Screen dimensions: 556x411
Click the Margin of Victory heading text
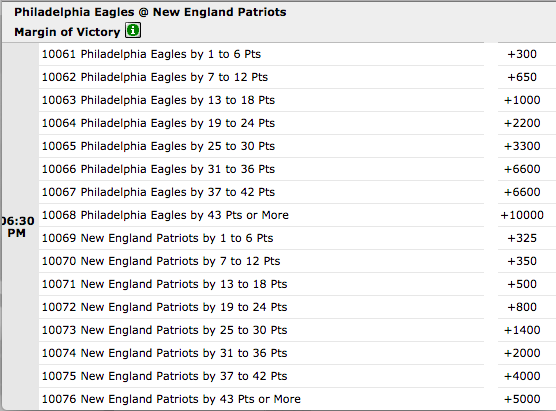tap(67, 32)
